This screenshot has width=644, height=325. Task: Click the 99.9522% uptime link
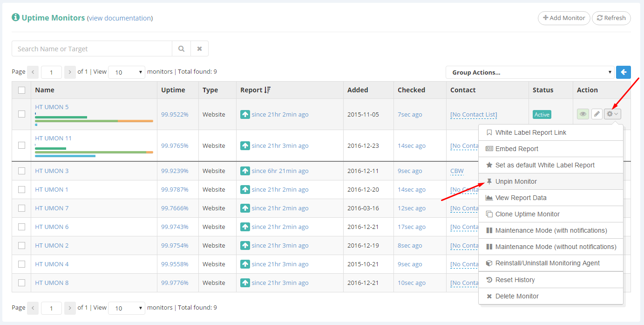tap(175, 114)
